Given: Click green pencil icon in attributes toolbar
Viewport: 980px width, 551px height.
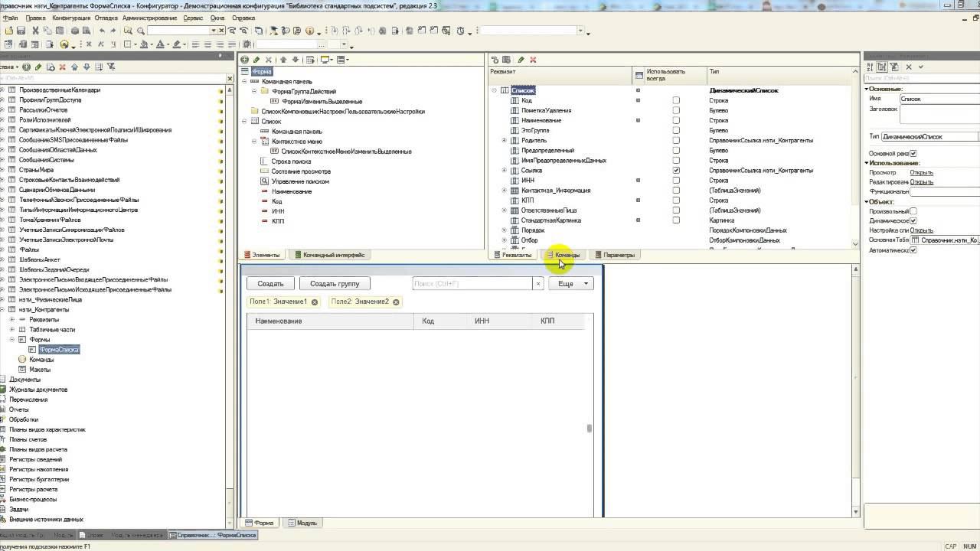Looking at the screenshot, I should [521, 60].
